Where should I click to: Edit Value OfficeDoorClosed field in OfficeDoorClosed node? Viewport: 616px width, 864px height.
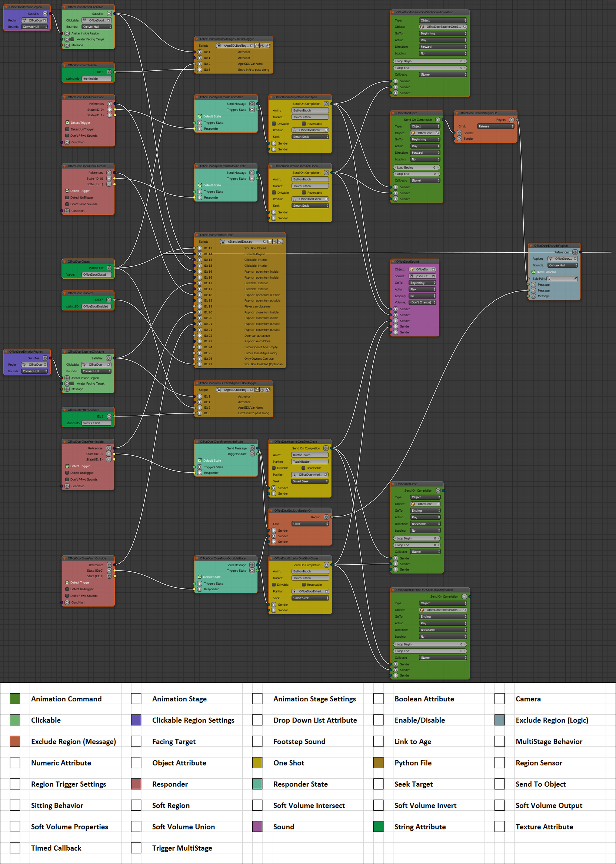[97, 275]
